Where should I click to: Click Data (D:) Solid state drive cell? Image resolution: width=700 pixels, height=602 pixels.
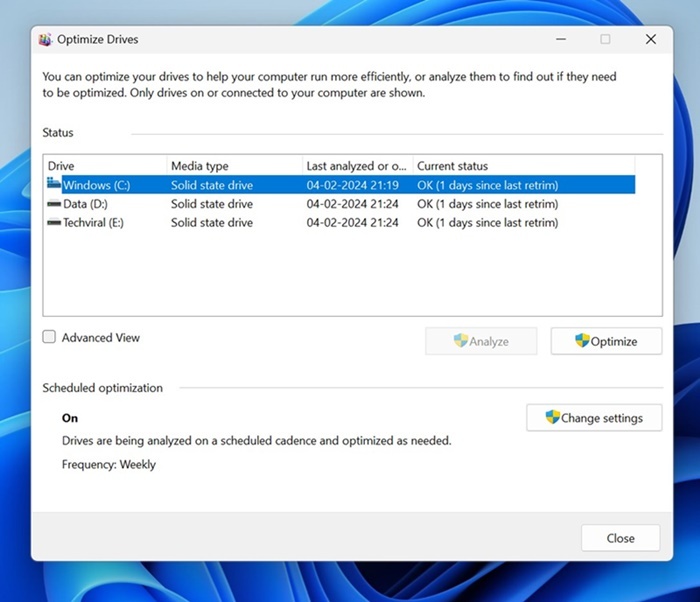coord(212,204)
